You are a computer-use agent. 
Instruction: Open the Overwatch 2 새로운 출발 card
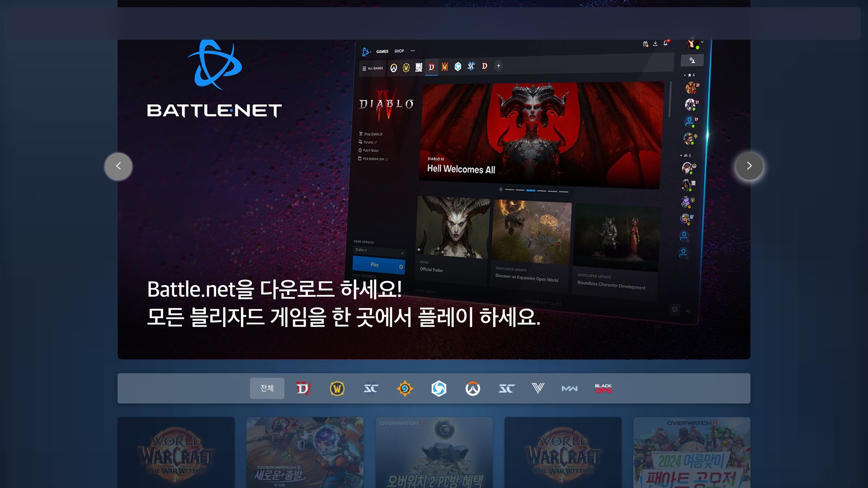coord(305,452)
